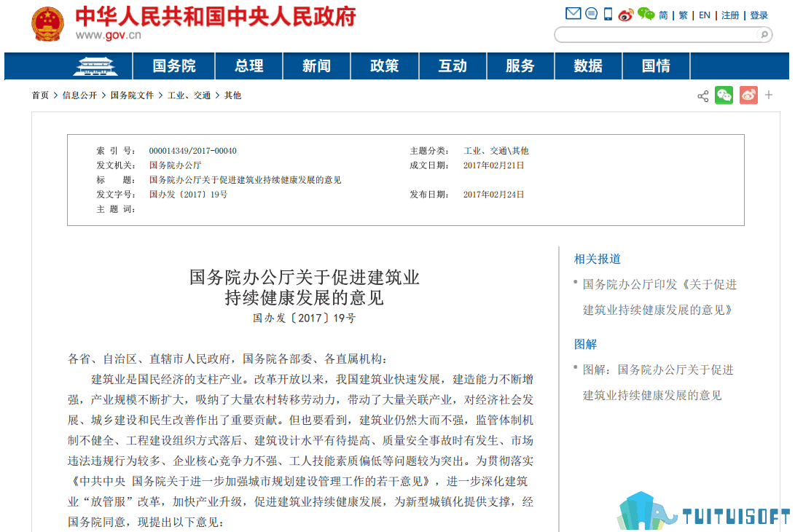
Task: Go to 信息公开 in breadcrumb
Action: click(x=79, y=95)
